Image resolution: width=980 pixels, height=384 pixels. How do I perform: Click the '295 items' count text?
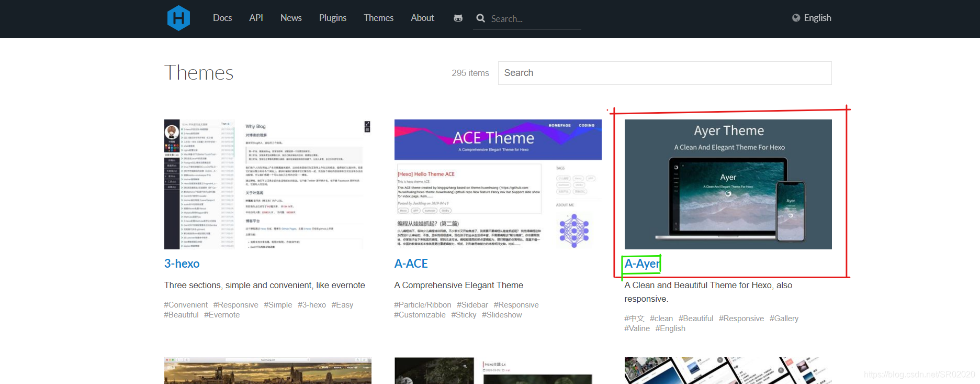(x=470, y=73)
